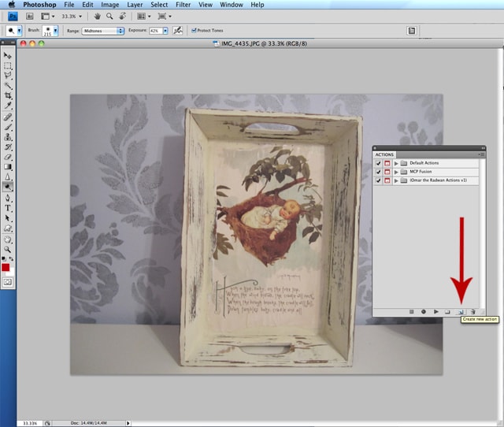This screenshot has height=427, width=504.
Task: Select the Pen tool
Action: coord(7,198)
